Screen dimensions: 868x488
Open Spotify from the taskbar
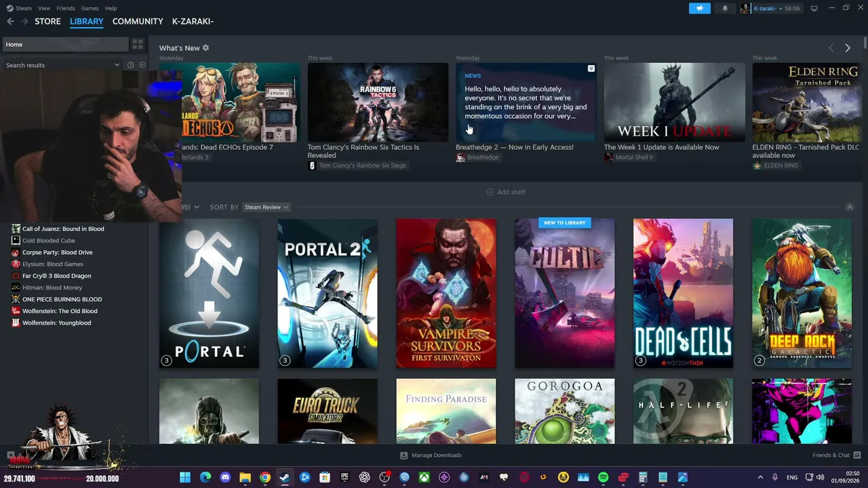[x=603, y=478]
